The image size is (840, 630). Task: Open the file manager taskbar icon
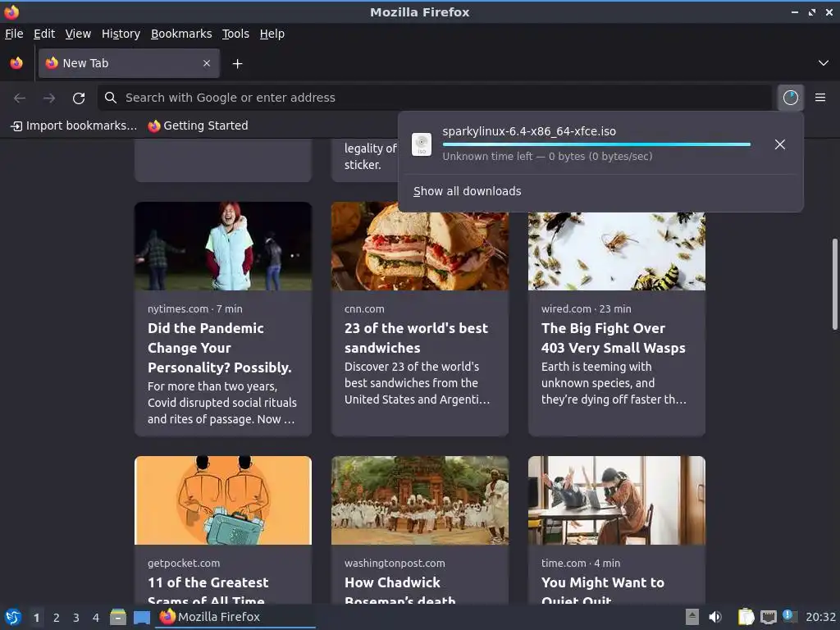click(118, 617)
